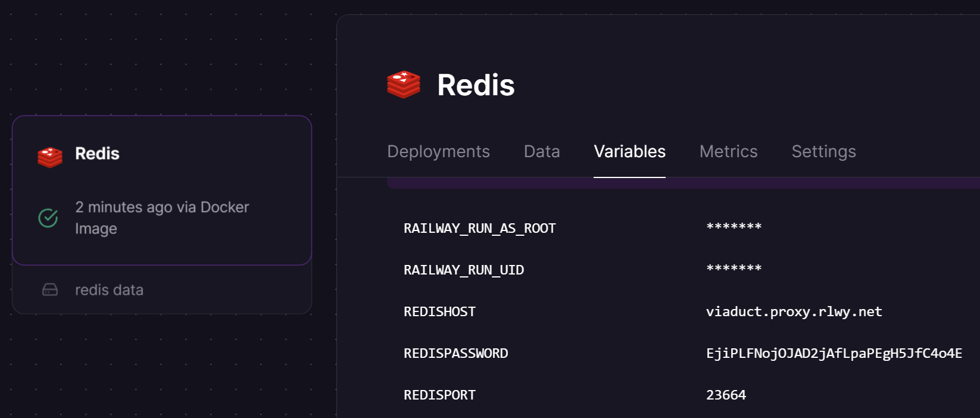This screenshot has width=980, height=418.
Task: Click the '2 minutes ago via Docker Image' status
Action: point(162,218)
